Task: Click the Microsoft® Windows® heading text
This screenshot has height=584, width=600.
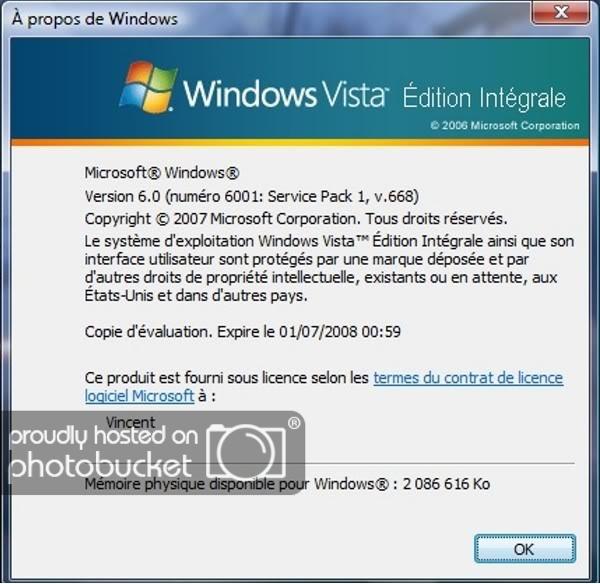Action: [x=162, y=173]
